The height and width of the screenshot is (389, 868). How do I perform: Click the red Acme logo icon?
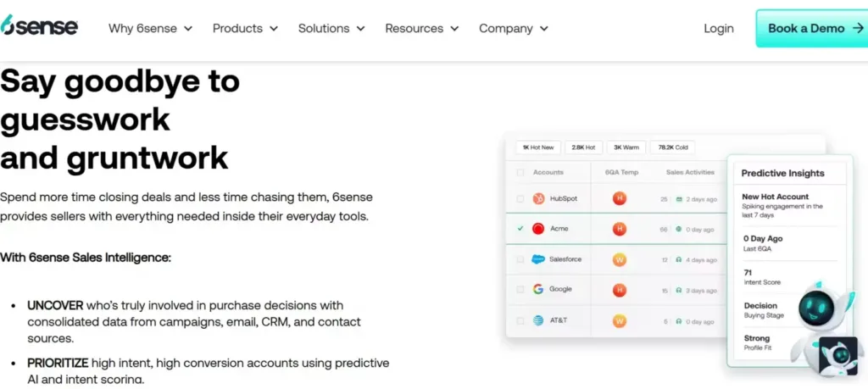(x=537, y=229)
